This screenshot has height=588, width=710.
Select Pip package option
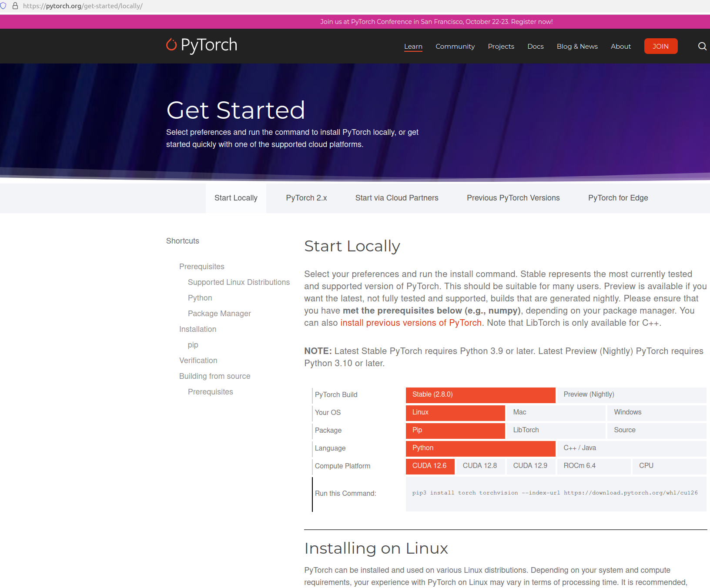pos(455,431)
